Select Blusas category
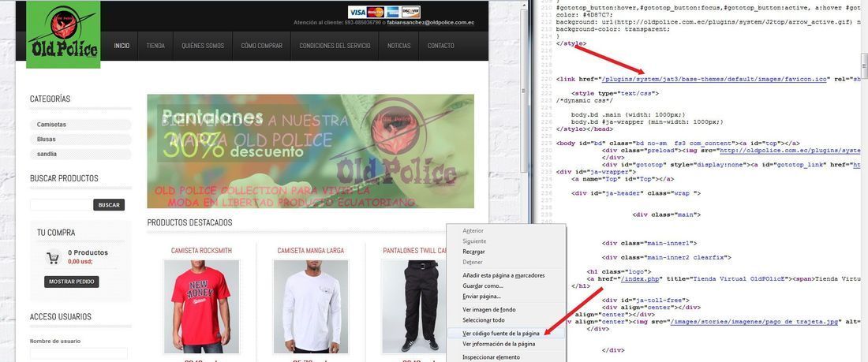 [80, 140]
